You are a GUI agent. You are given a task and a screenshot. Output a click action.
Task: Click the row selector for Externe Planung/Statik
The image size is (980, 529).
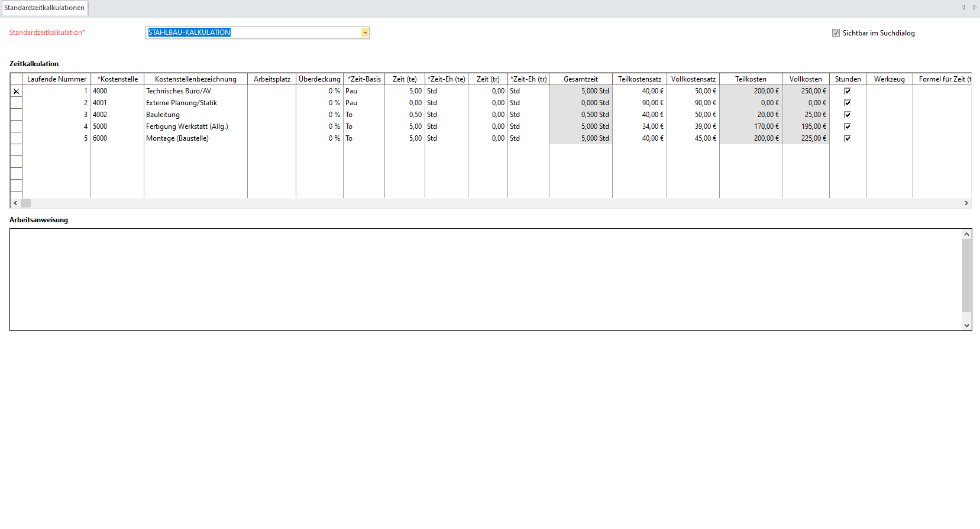[x=16, y=103]
